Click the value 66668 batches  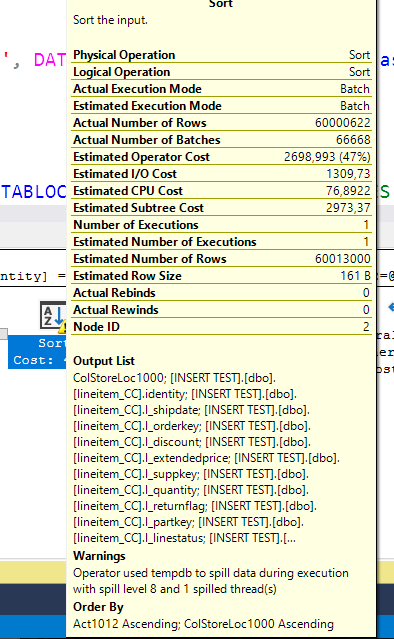(x=353, y=140)
